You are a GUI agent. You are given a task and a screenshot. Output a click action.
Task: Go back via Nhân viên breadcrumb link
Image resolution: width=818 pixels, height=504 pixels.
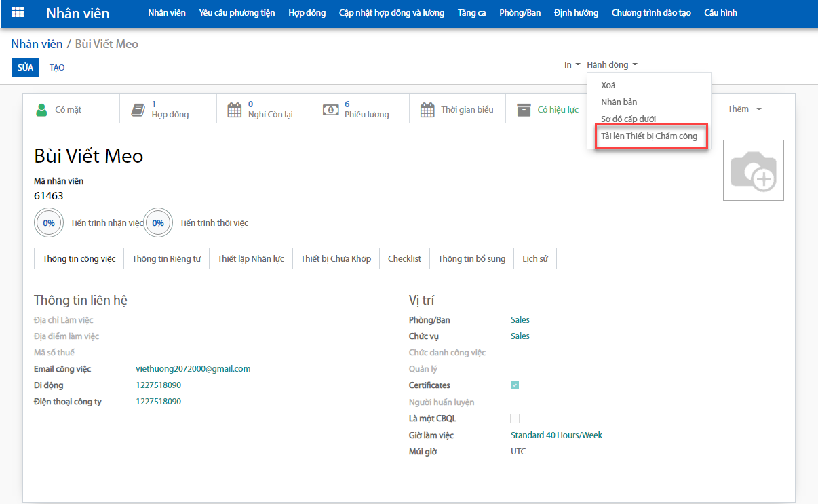click(x=37, y=44)
